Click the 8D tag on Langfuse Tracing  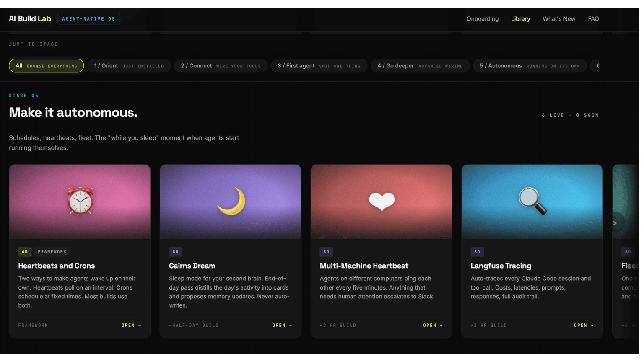[x=477, y=252]
